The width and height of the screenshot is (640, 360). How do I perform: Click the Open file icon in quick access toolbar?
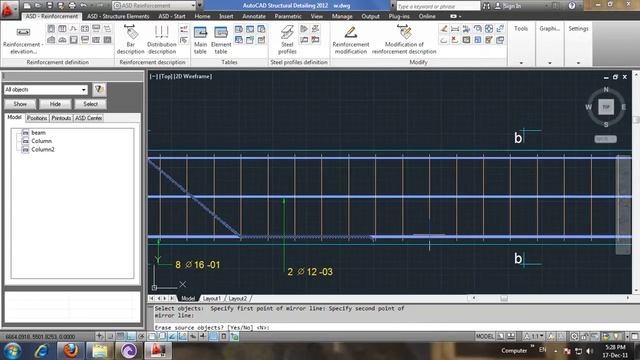coord(38,6)
